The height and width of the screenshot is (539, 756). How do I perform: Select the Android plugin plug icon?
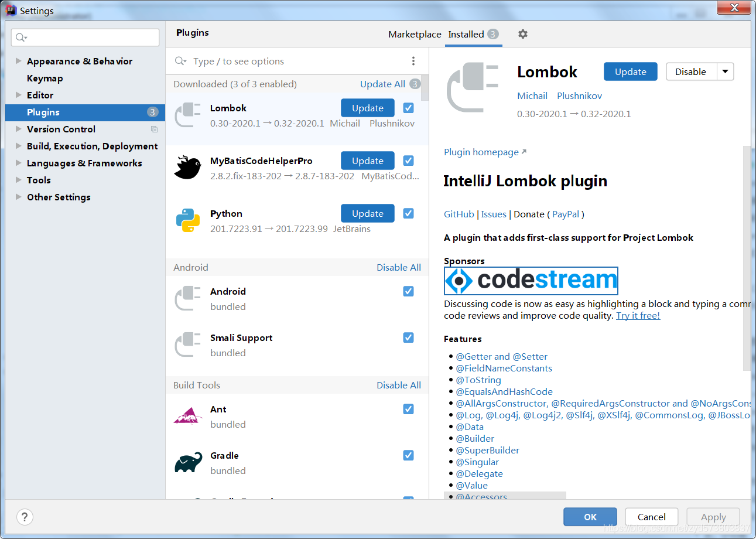(188, 298)
